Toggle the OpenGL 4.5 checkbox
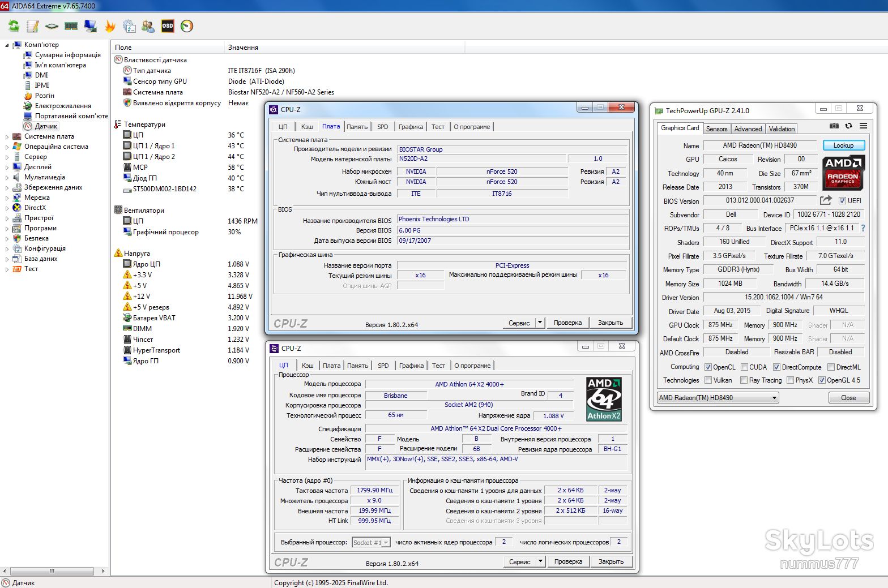This screenshot has width=888, height=588. tap(822, 380)
